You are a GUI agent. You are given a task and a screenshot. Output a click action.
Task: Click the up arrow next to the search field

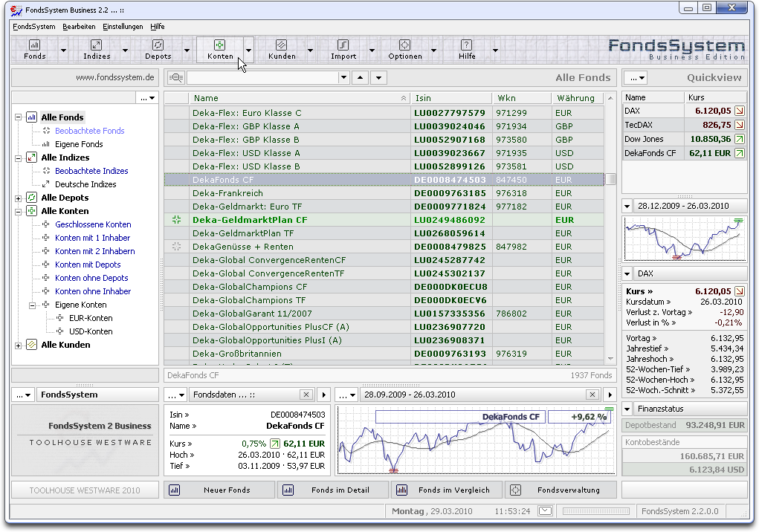click(360, 77)
